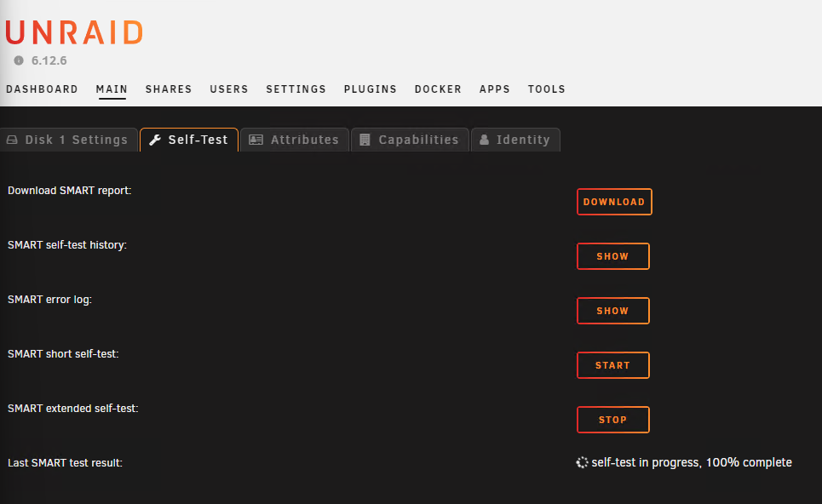The width and height of the screenshot is (822, 504).
Task: Open the Shares page
Action: click(x=169, y=89)
